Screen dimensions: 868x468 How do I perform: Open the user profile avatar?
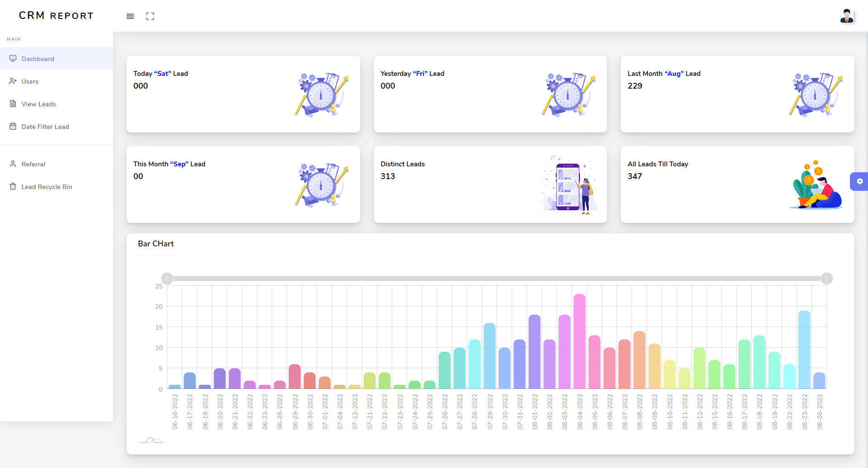coord(846,16)
